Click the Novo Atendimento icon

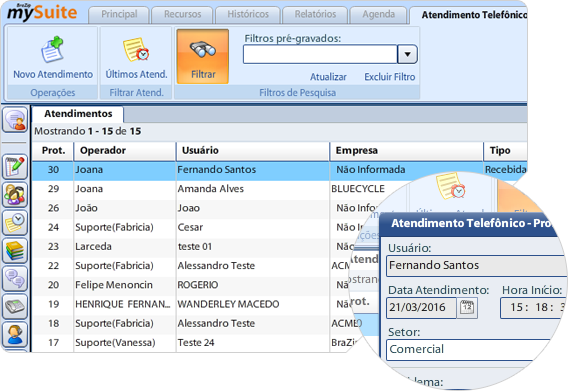point(52,50)
